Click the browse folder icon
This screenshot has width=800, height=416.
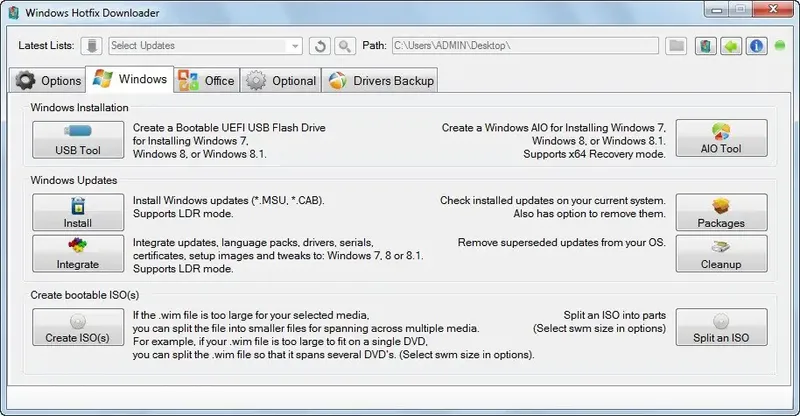click(677, 45)
